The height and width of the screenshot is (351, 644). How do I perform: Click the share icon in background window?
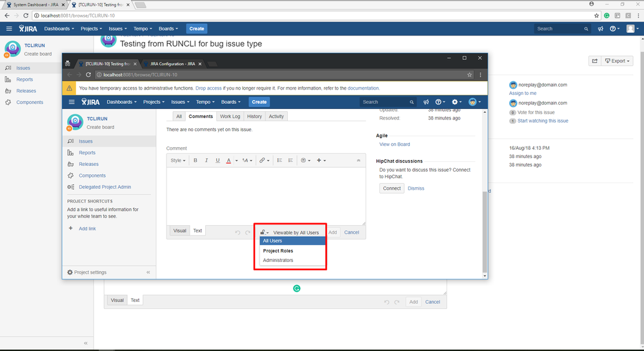coord(595,61)
